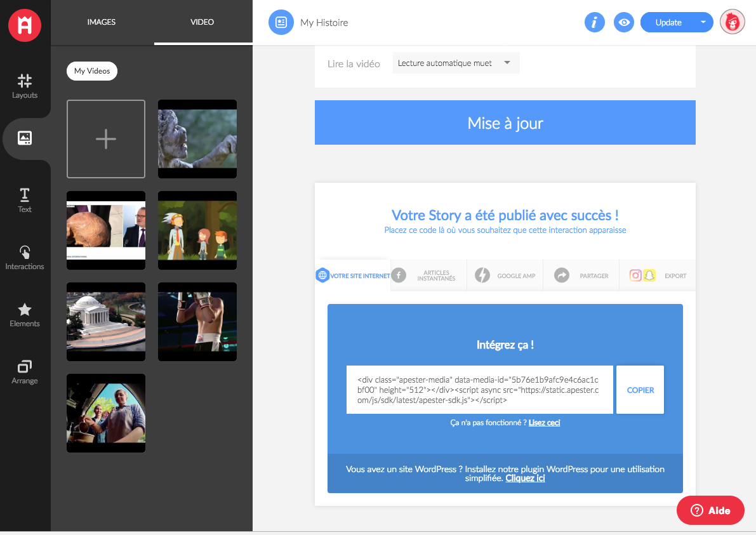756x535 pixels.
Task: Select the statue video thumbnail
Action: (197, 139)
